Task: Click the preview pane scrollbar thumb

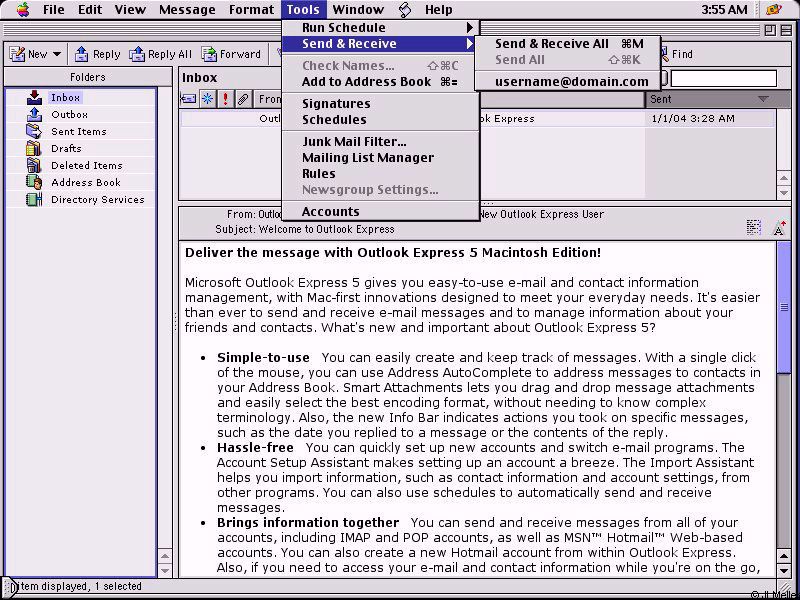Action: click(x=784, y=308)
